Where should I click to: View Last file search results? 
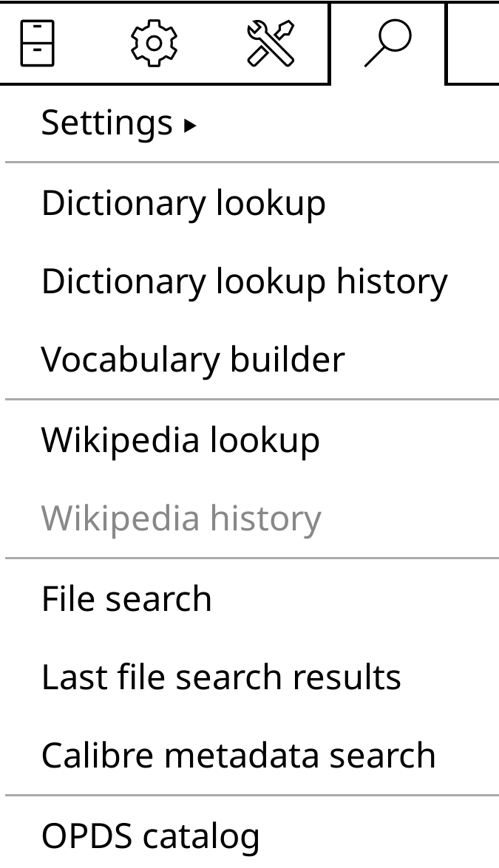pos(221,677)
